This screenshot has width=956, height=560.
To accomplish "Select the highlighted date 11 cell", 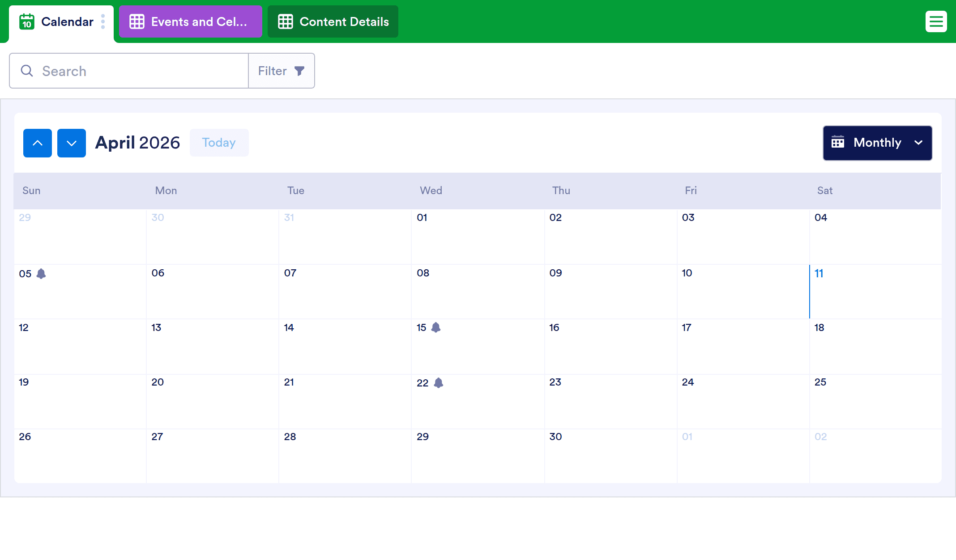I will pos(875,292).
